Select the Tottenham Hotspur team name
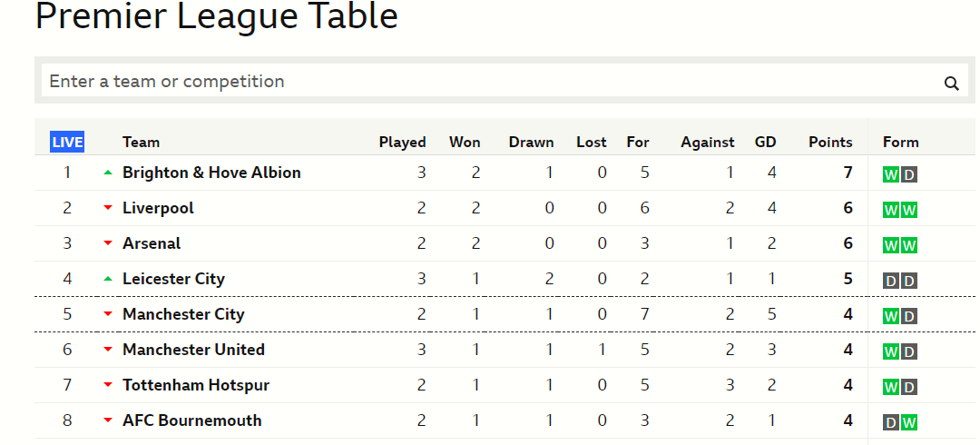The image size is (980, 445). click(x=196, y=385)
